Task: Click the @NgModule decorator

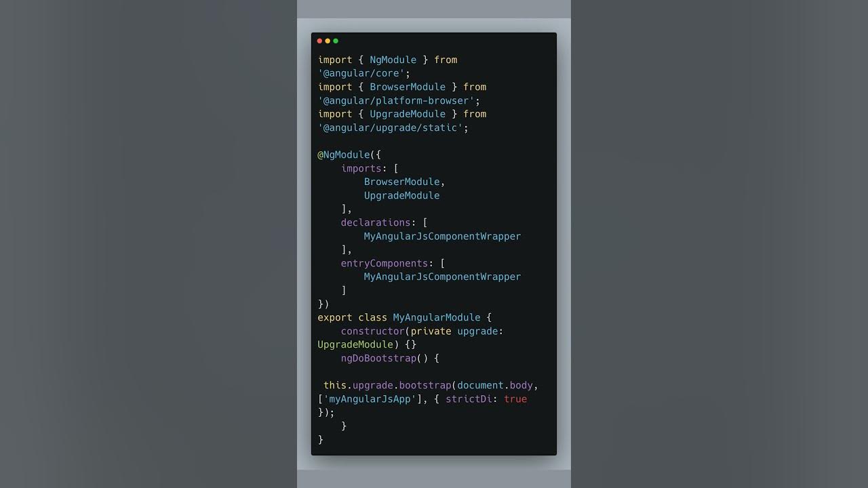Action: pyautogui.click(x=344, y=155)
